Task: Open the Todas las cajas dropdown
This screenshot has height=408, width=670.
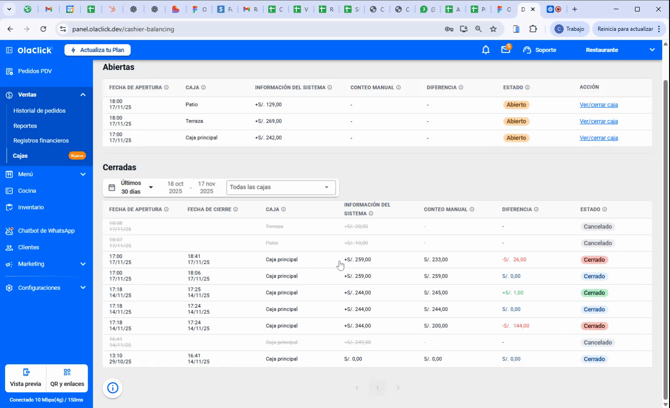Action: click(x=281, y=187)
